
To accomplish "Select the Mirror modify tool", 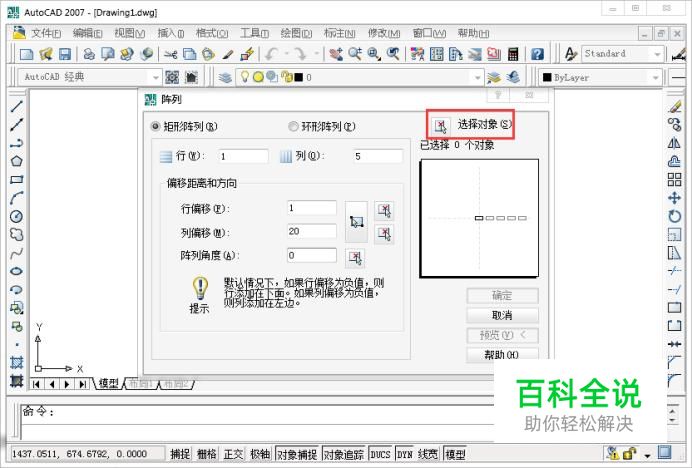I will click(674, 143).
